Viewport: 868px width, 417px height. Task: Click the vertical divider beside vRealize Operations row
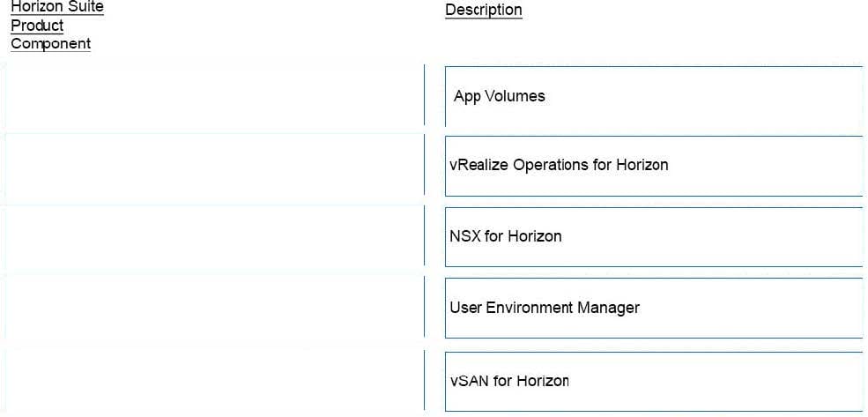click(425, 165)
